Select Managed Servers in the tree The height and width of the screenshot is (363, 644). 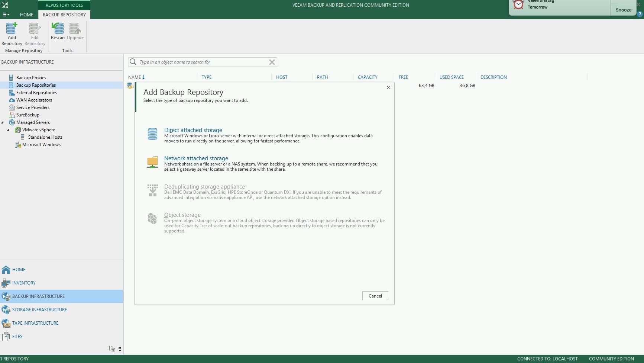[33, 122]
